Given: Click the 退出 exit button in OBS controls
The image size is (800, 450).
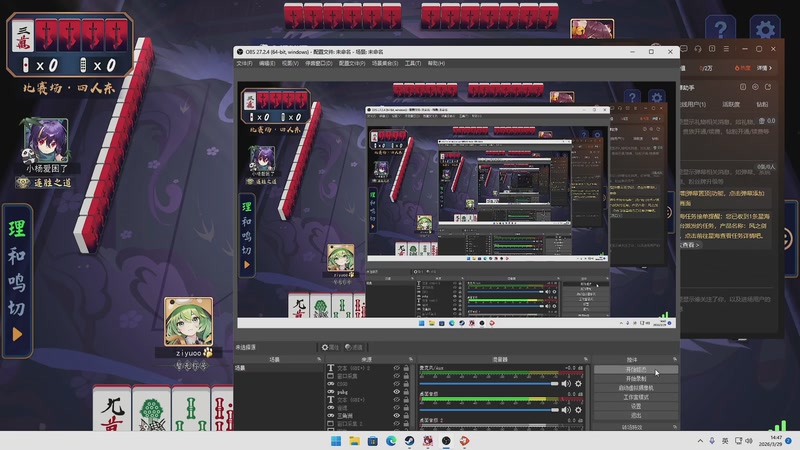Looking at the screenshot, I should (636, 415).
